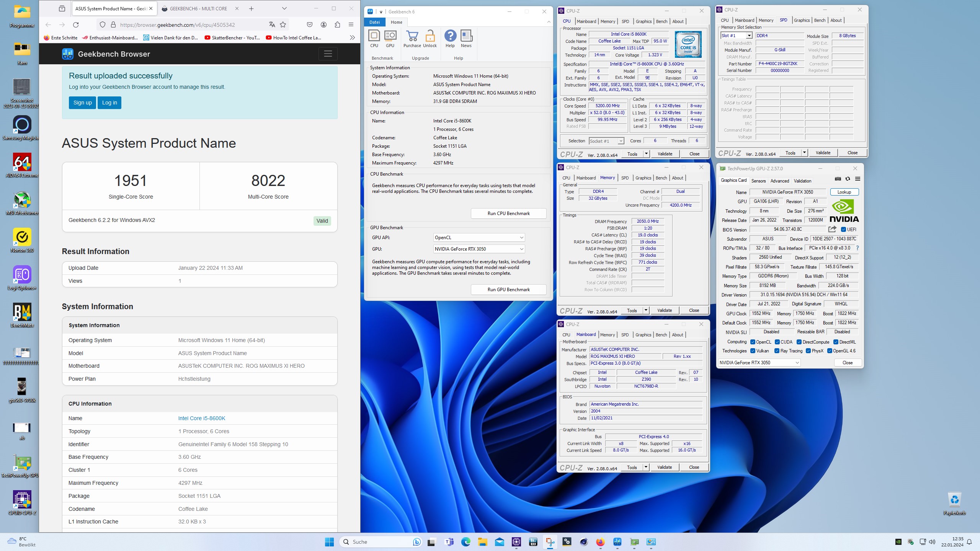Show more bookmarks chevron
The height and width of the screenshot is (551, 980).
pyautogui.click(x=352, y=37)
